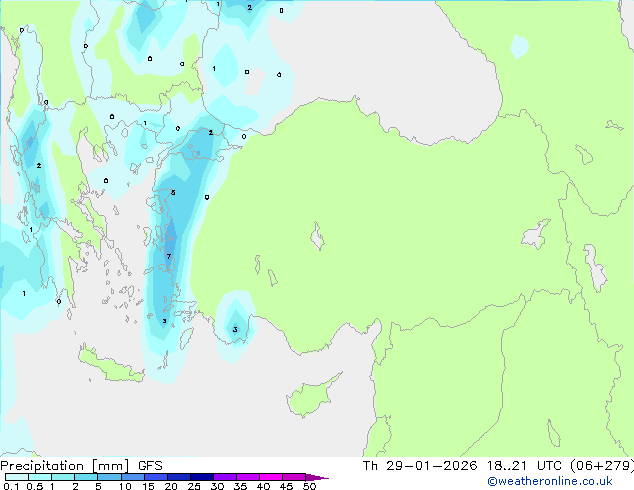Select the 5–10 mm legend color box
The image size is (634, 490).
109,477
